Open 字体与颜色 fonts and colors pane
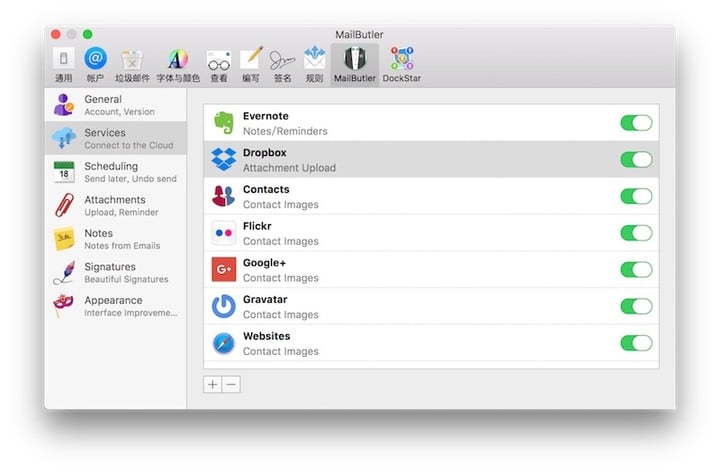720x473 pixels. coord(177,63)
